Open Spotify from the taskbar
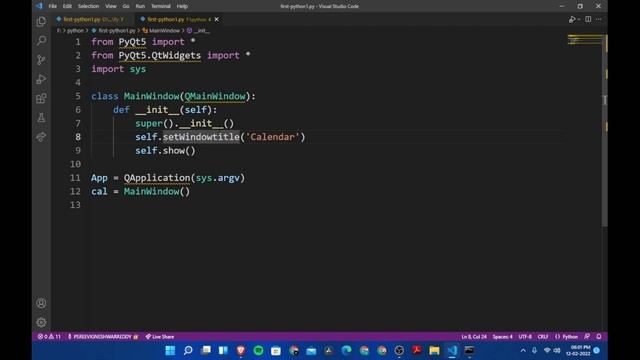This screenshot has width=640, height=360. [x=258, y=350]
